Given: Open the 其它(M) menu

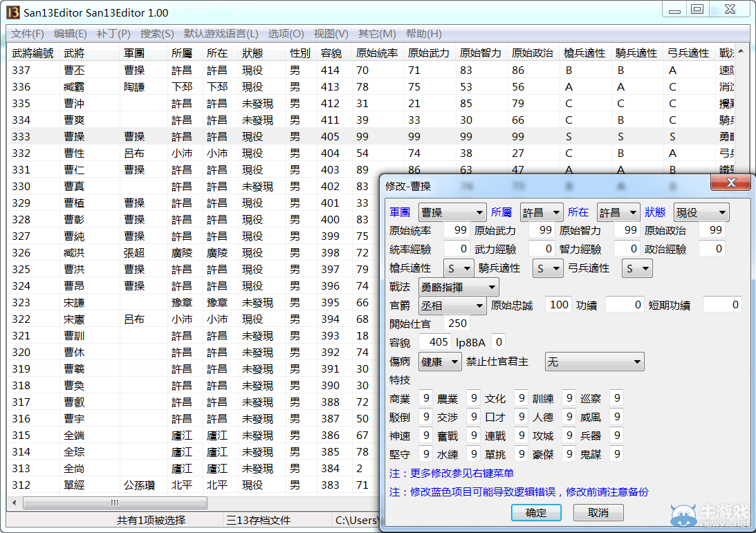Looking at the screenshot, I should coord(376,34).
